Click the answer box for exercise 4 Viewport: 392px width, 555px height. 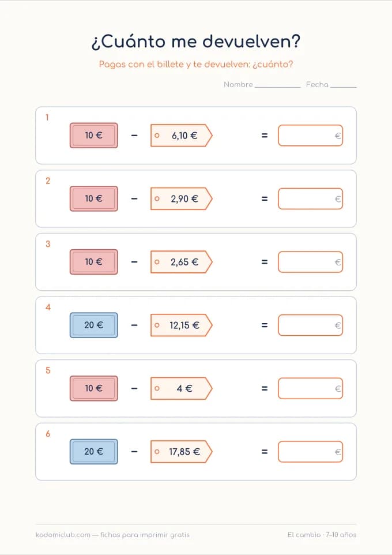[310, 325]
